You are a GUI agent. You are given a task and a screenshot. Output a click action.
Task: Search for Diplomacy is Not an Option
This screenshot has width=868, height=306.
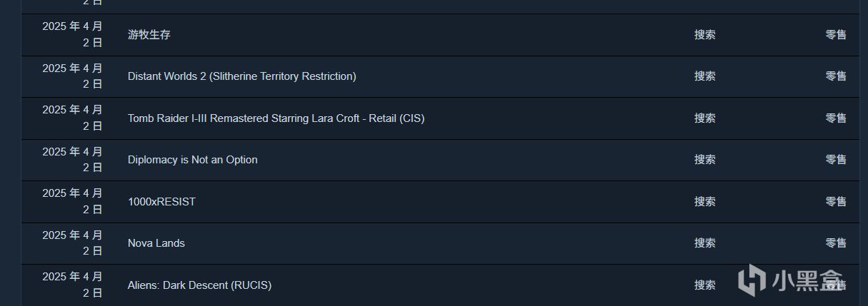704,160
